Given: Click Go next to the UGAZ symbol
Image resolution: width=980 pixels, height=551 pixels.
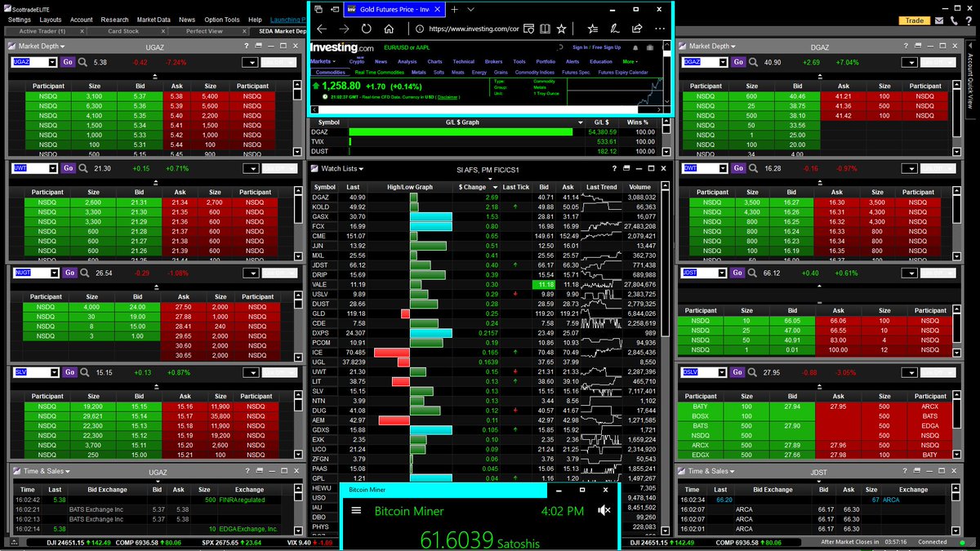Looking at the screenshot, I should [x=68, y=62].
